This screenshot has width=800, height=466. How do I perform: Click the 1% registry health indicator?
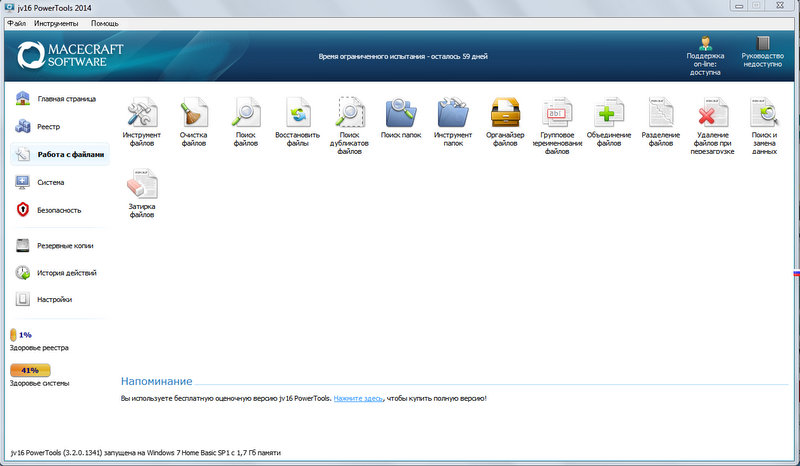coord(21,335)
